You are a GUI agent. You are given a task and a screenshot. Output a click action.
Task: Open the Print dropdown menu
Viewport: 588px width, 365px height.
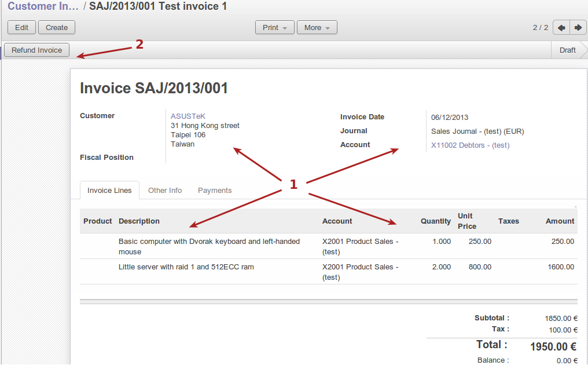(275, 27)
